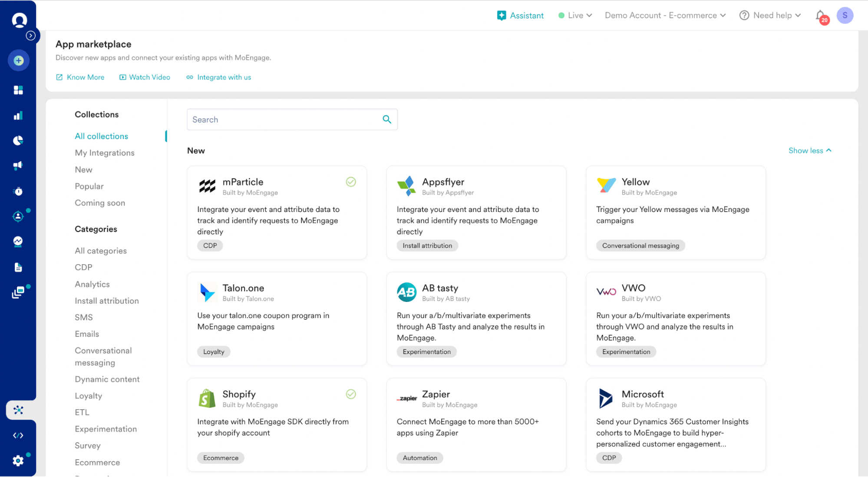
Task: Open the megaphone campaigns sidebar icon
Action: [x=18, y=166]
